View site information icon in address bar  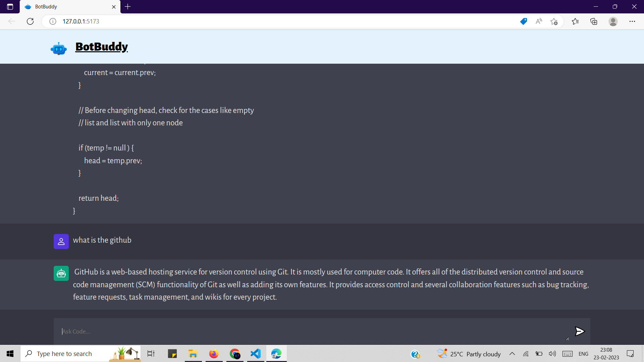point(53,21)
